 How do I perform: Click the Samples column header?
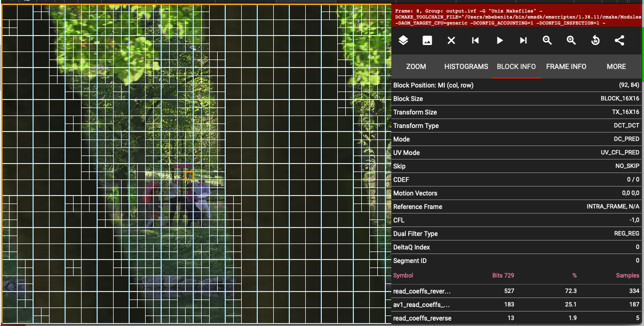click(x=627, y=275)
